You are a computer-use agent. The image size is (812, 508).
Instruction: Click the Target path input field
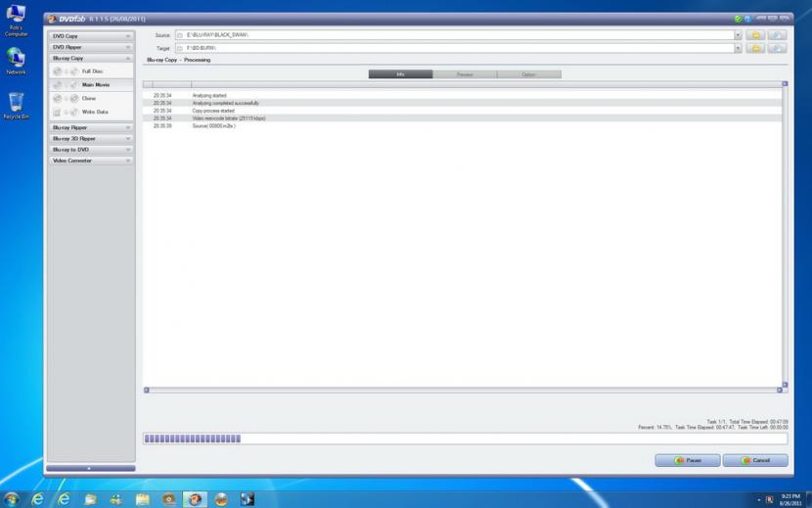[455, 48]
